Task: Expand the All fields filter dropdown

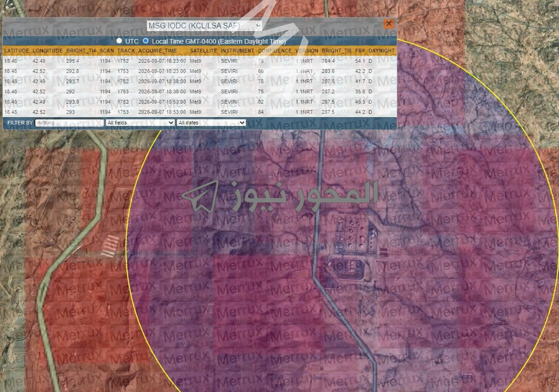Action: [140, 122]
